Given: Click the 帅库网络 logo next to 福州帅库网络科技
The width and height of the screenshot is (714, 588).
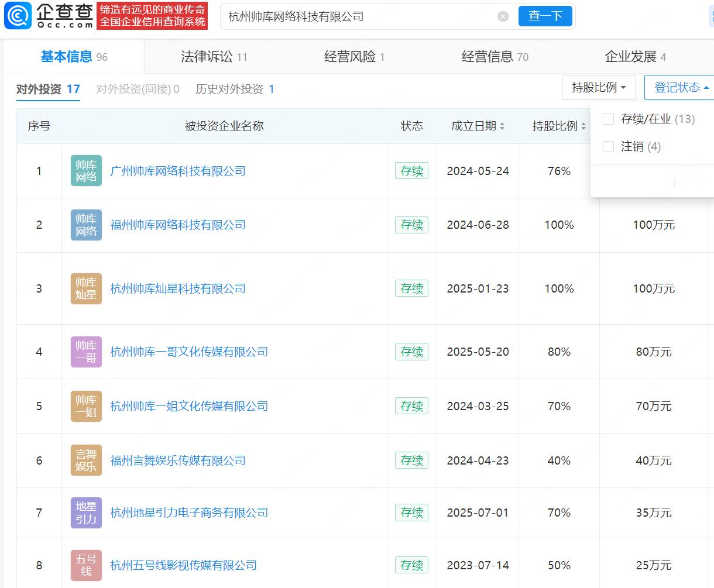Looking at the screenshot, I should click(x=85, y=225).
